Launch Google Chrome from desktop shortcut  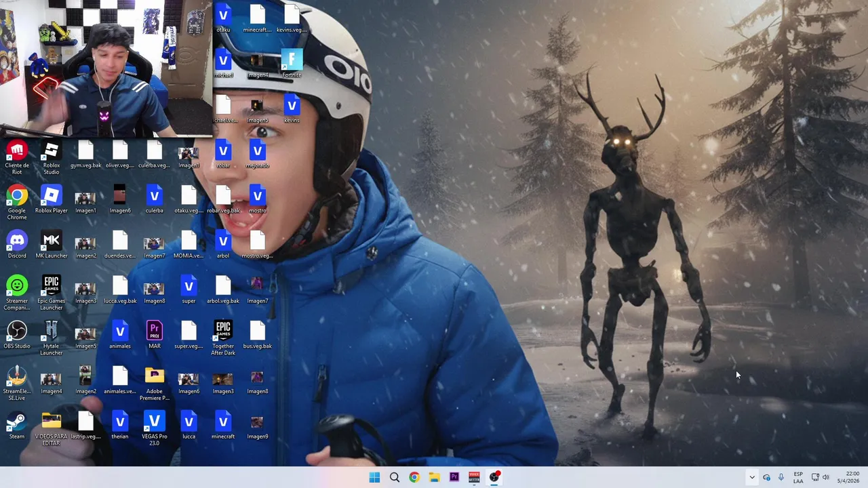tap(17, 203)
